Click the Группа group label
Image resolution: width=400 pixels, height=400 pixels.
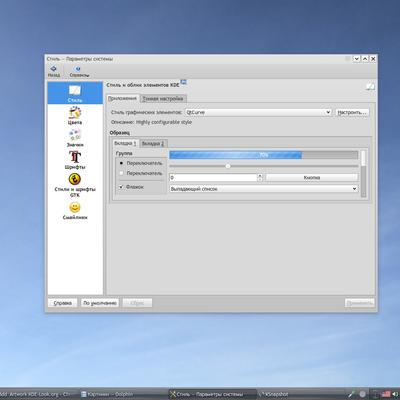click(124, 153)
